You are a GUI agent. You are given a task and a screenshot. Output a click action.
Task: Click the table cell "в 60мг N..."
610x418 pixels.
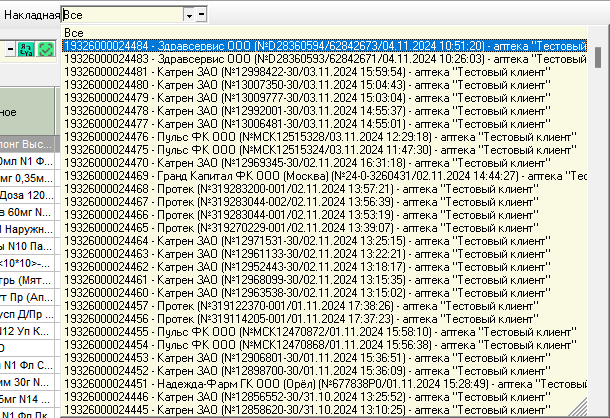pyautogui.click(x=27, y=212)
